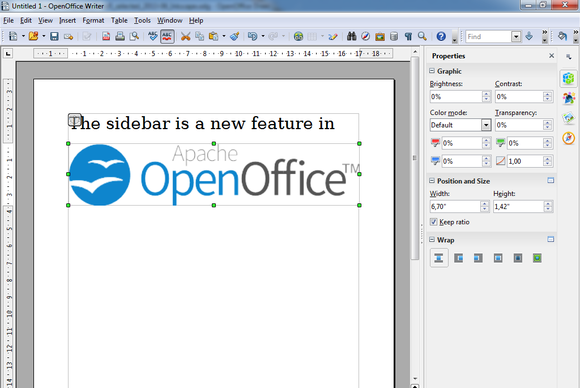The width and height of the screenshot is (580, 388).
Task: Save the document with the floppy icon
Action: [54, 36]
